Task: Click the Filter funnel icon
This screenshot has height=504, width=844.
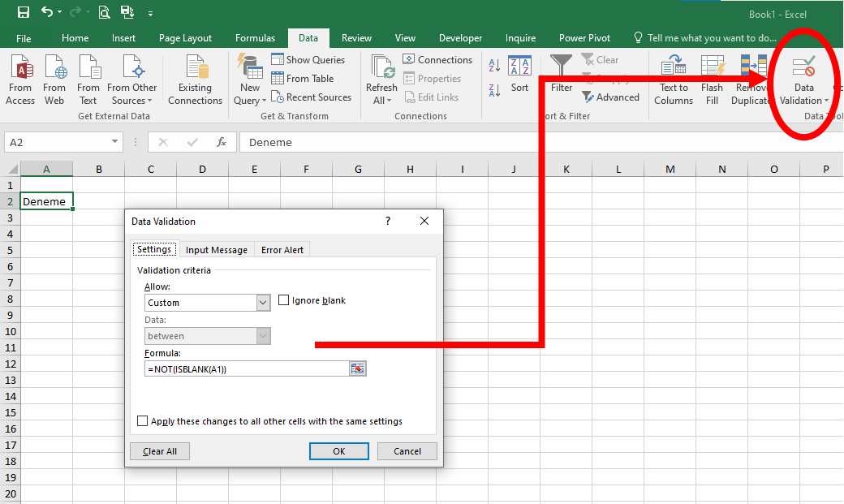Action: [x=561, y=67]
